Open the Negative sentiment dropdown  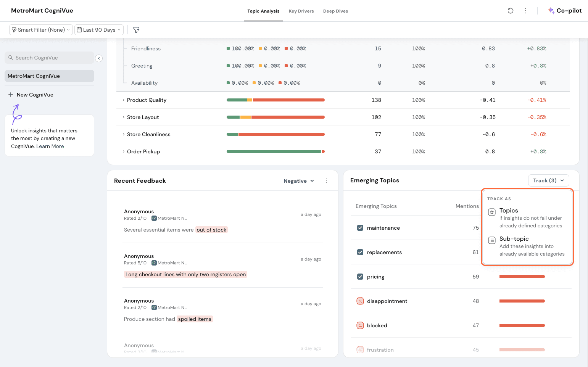tap(298, 181)
